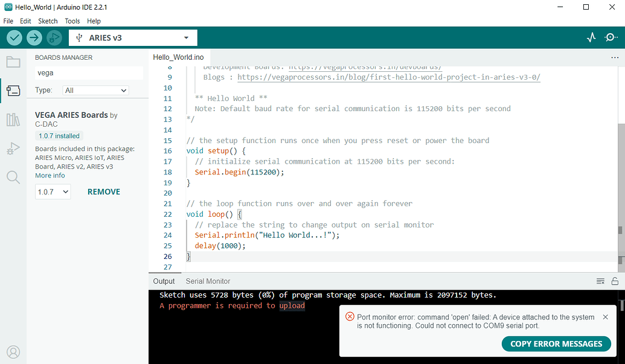The width and height of the screenshot is (625, 364).
Task: Start debugging from the toolbar
Action: pyautogui.click(x=54, y=37)
